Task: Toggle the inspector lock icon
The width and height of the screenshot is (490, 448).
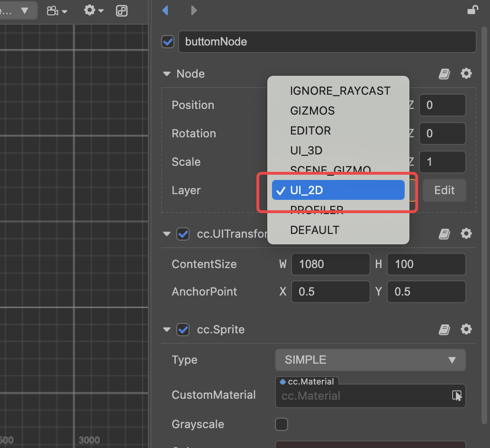Action: tap(472, 10)
